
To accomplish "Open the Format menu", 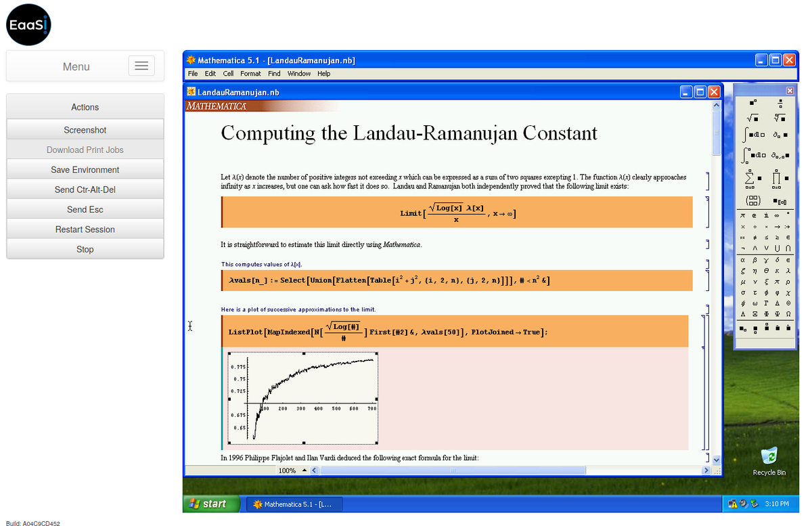I will [250, 74].
